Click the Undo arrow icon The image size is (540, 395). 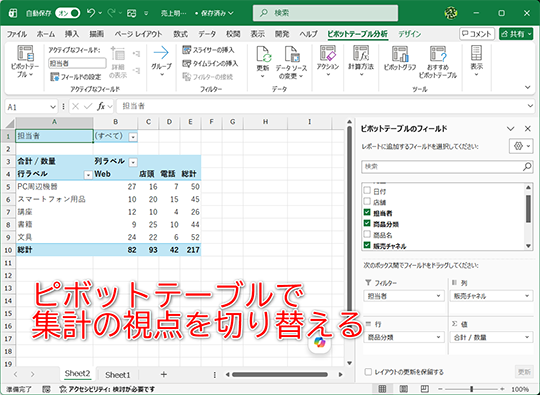coord(91,13)
